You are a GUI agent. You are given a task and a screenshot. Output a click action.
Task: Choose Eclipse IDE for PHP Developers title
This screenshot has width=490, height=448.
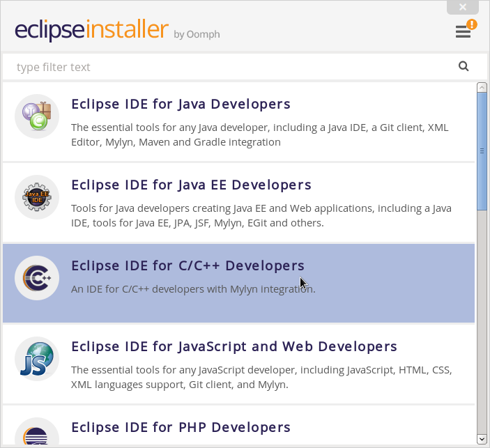181,427
